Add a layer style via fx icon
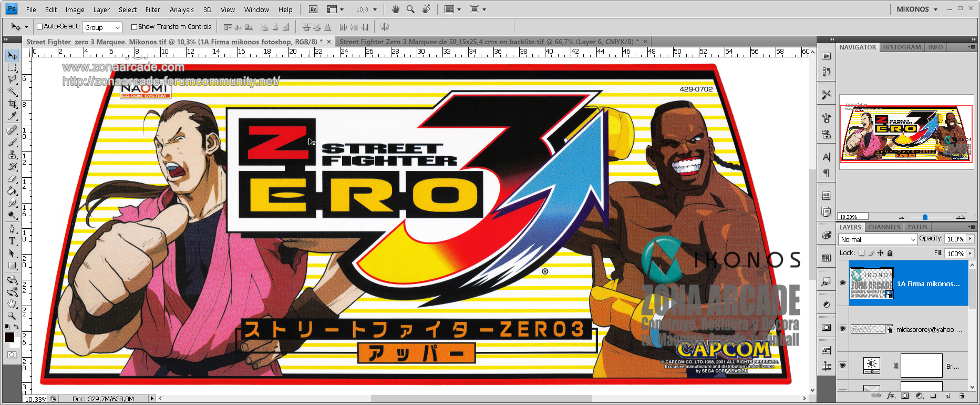This screenshot has width=980, height=405. click(x=891, y=396)
